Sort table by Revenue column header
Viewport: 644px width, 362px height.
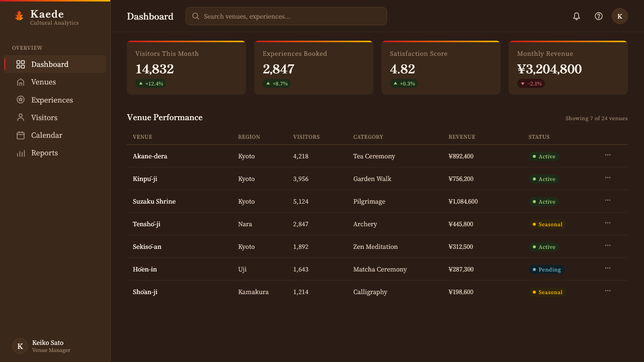[x=462, y=137]
